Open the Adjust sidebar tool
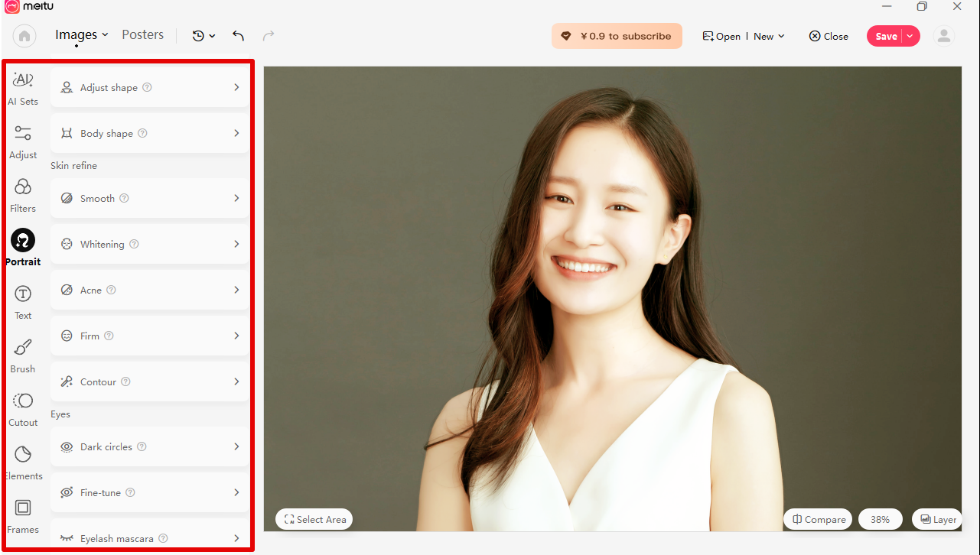This screenshot has height=555, width=980. click(23, 142)
